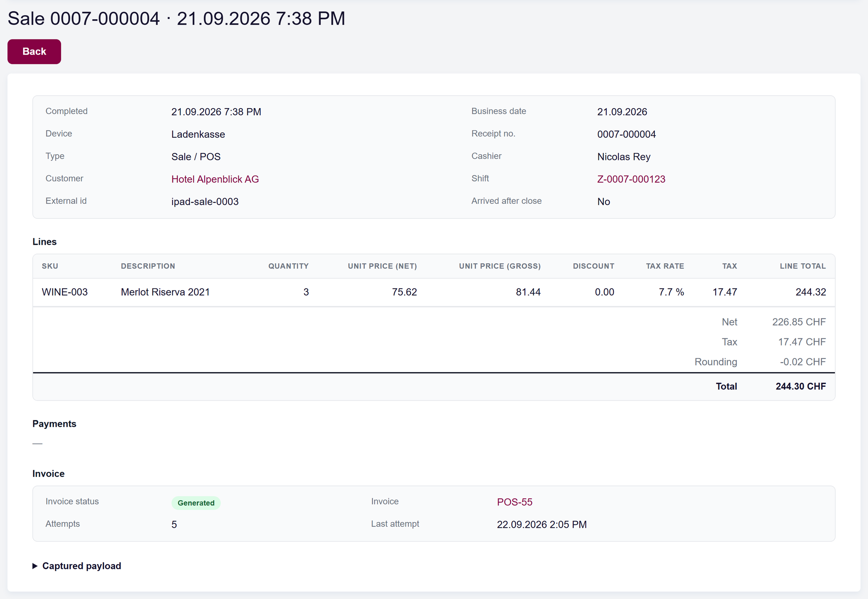Image resolution: width=868 pixels, height=599 pixels.
Task: Click the Lines section heading
Action: click(45, 242)
